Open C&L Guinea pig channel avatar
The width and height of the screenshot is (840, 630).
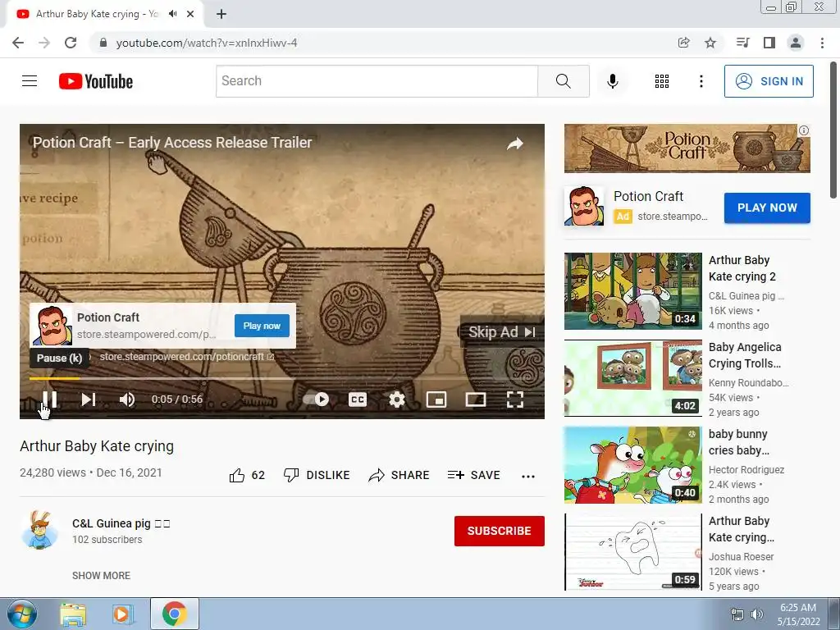[40, 531]
